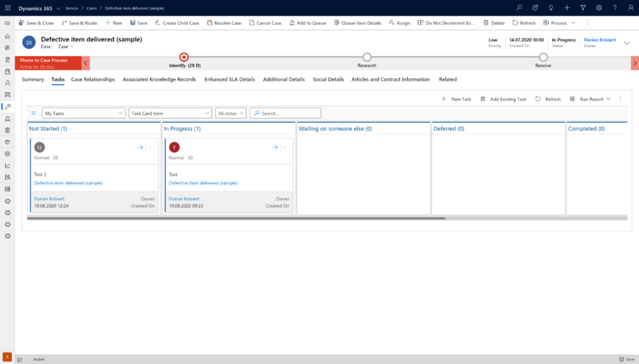Click the filter funnel icon in the header
The image size is (639, 364).
coord(583,7)
